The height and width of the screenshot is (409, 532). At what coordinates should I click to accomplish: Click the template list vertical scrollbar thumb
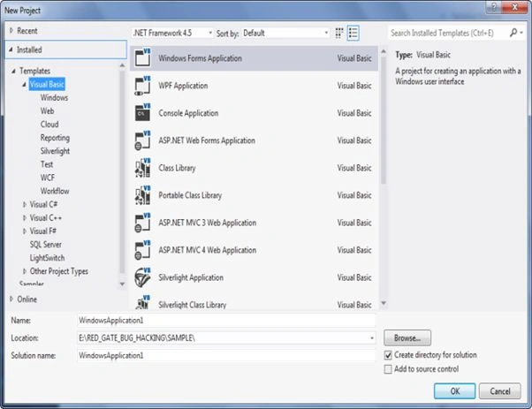point(384,120)
